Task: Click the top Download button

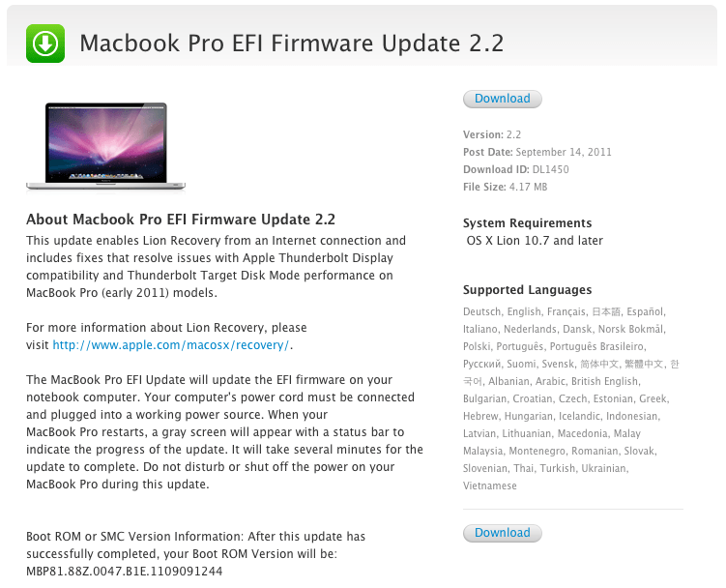Action: tap(503, 99)
